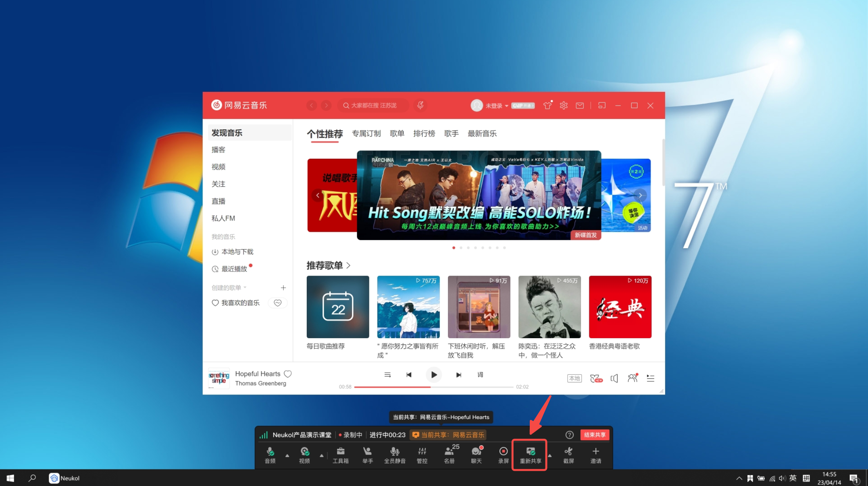Go forward with the navigation arrow
Viewport: 868px width, 486px height.
click(326, 105)
